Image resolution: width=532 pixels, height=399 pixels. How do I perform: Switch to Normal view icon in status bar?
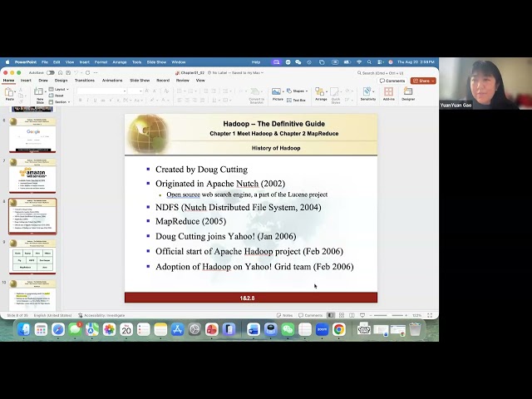(x=331, y=315)
